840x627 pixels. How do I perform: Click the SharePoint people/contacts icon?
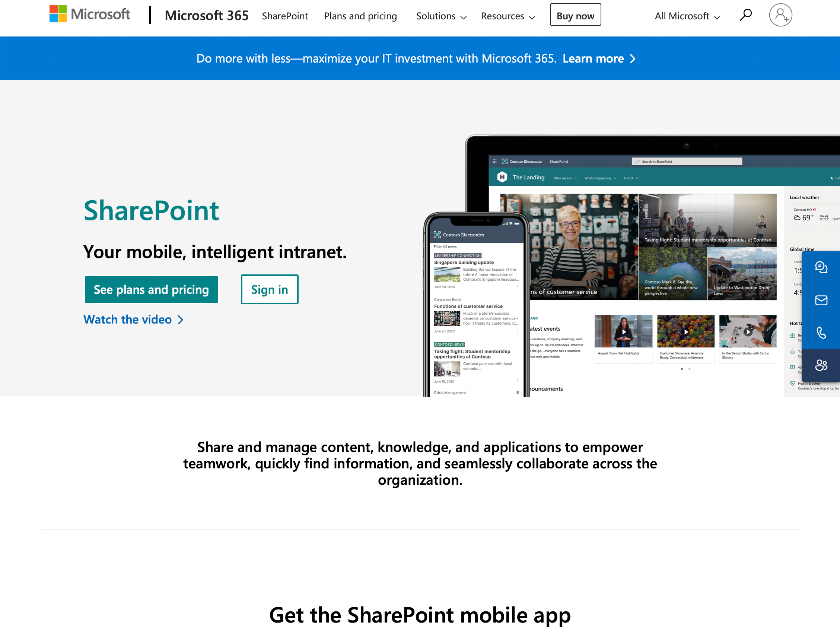click(x=821, y=365)
